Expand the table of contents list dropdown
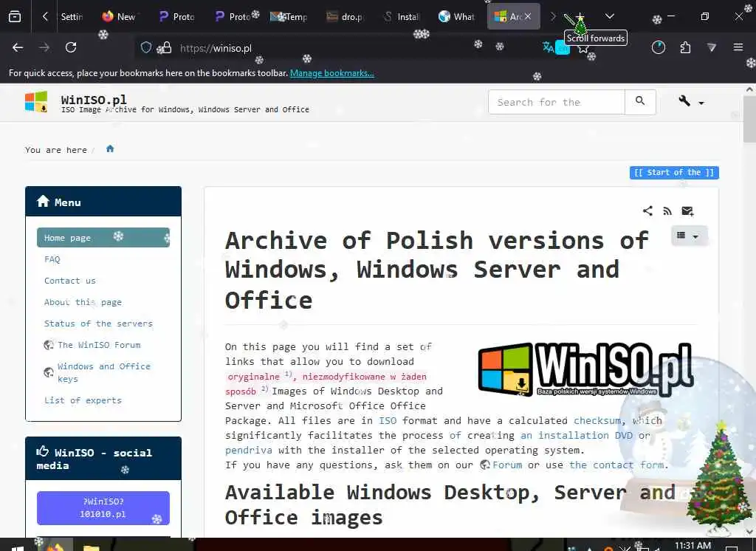Image resolution: width=756 pixels, height=551 pixels. tap(688, 236)
